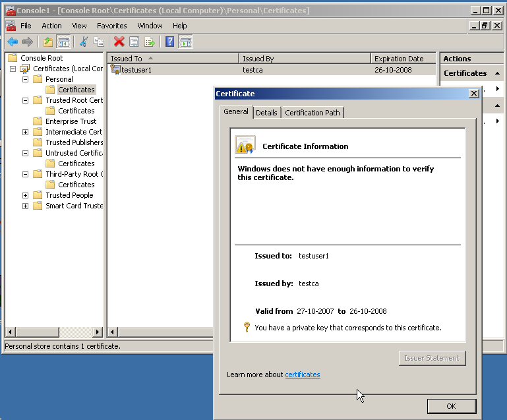Click the 26-10-2008 expiration date cell

coord(393,70)
